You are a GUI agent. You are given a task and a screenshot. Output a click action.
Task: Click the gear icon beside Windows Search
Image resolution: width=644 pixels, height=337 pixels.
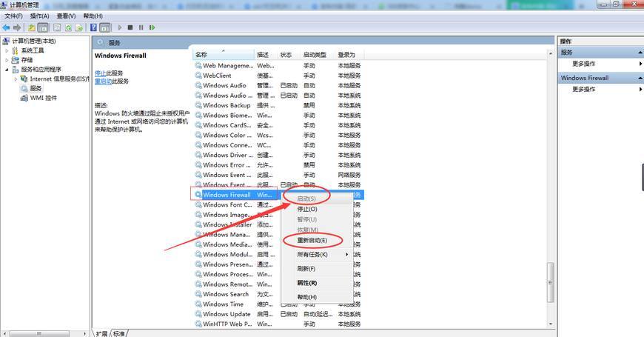[x=198, y=294]
